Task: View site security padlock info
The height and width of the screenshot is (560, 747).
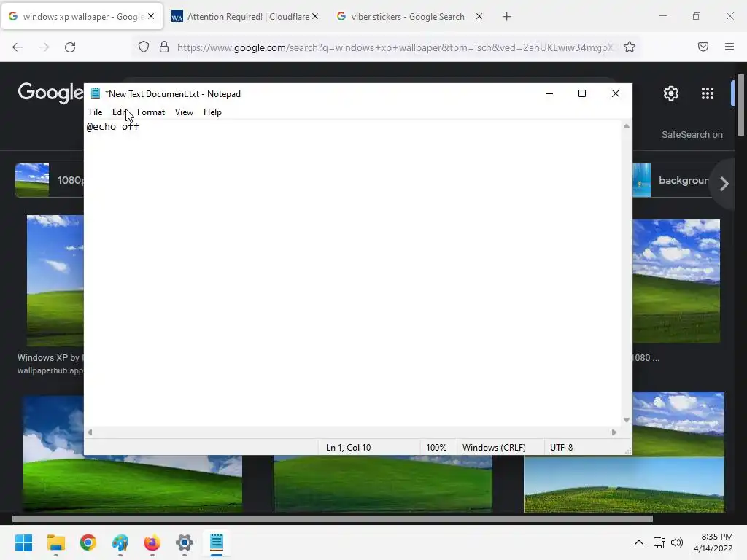Action: (164, 47)
